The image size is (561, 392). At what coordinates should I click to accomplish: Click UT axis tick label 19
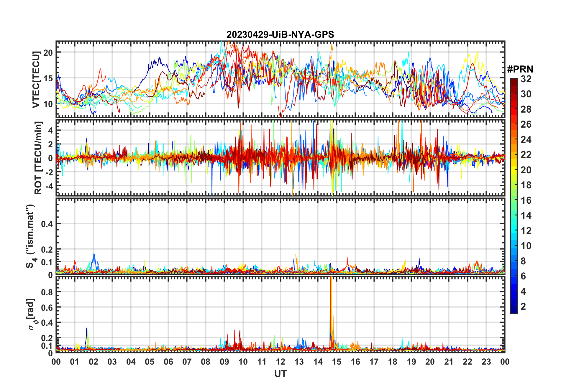coord(411,362)
